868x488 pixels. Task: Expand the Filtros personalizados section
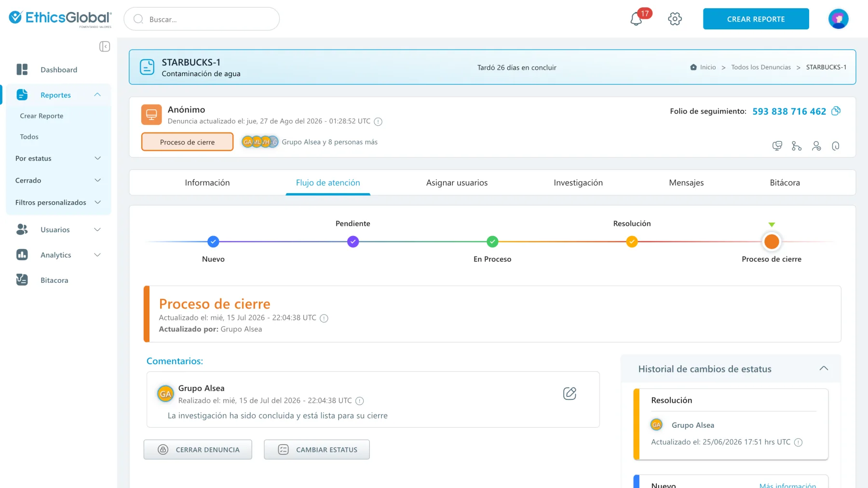click(x=59, y=202)
